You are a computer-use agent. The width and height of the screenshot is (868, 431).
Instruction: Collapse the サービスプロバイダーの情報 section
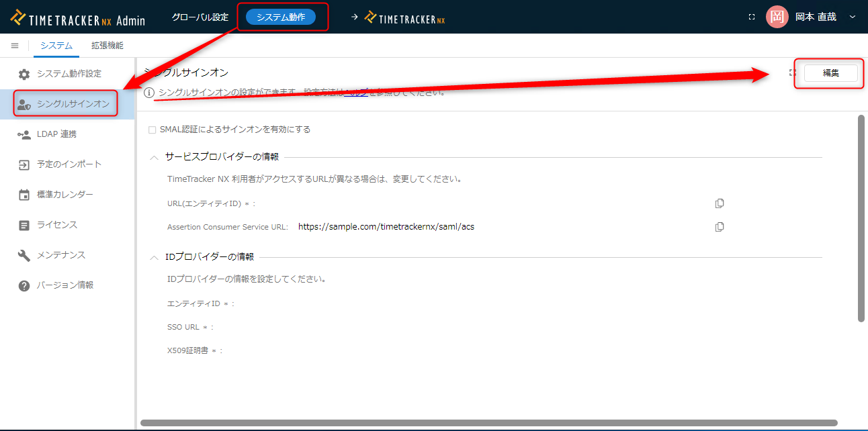155,157
